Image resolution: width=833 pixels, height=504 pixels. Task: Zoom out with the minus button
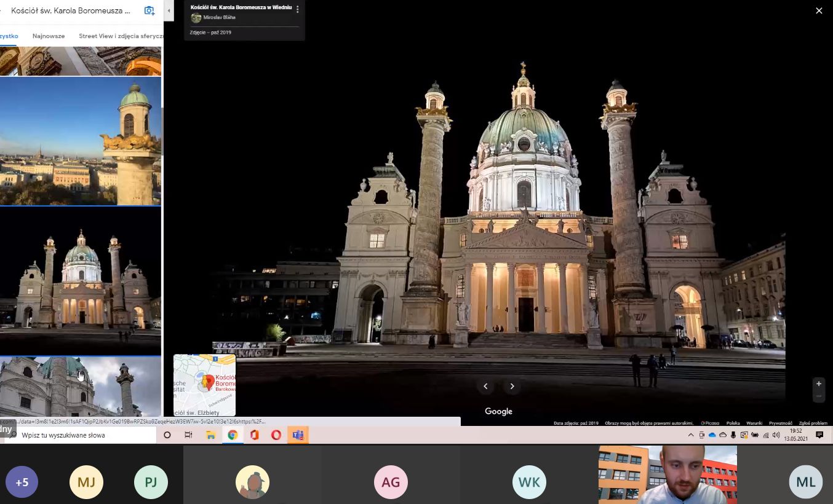tap(818, 396)
